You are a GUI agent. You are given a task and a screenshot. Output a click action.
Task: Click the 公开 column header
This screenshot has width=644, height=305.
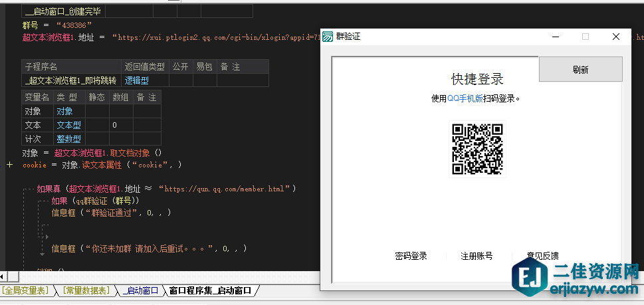(x=181, y=66)
